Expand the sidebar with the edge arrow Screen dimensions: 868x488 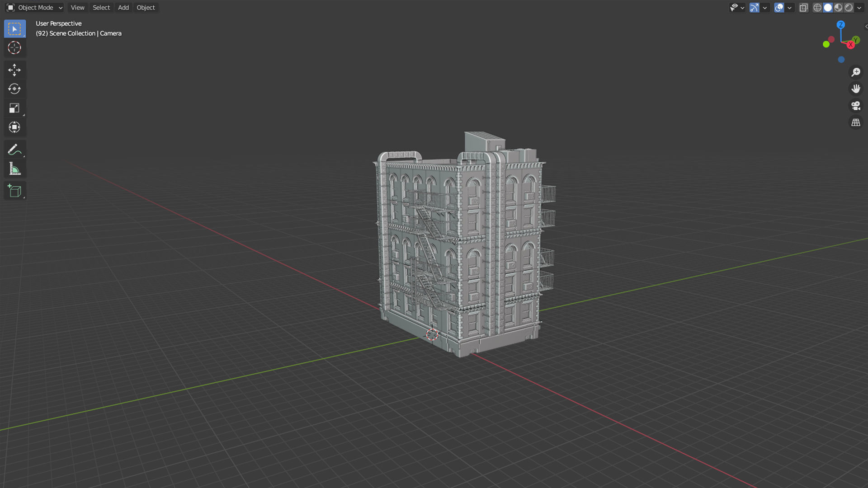point(866,26)
